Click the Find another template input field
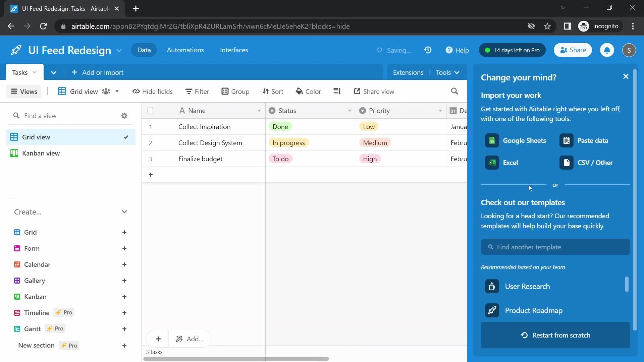This screenshot has height=362, width=644. pyautogui.click(x=555, y=247)
